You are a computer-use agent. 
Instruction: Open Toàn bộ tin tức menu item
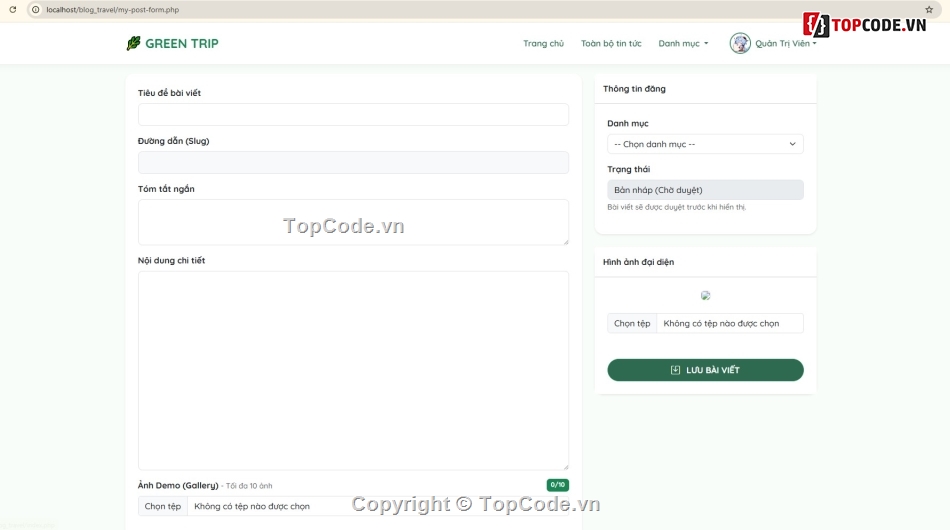pos(611,43)
